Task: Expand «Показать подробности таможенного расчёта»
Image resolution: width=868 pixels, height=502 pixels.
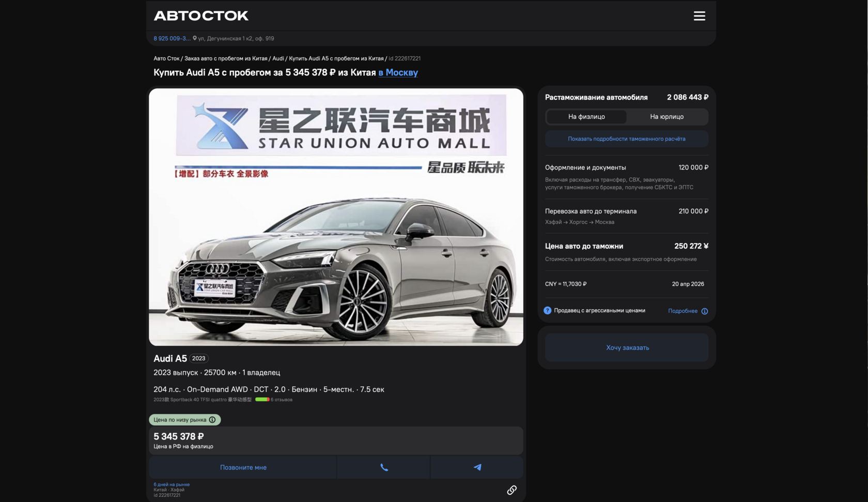Action: pyautogui.click(x=626, y=139)
